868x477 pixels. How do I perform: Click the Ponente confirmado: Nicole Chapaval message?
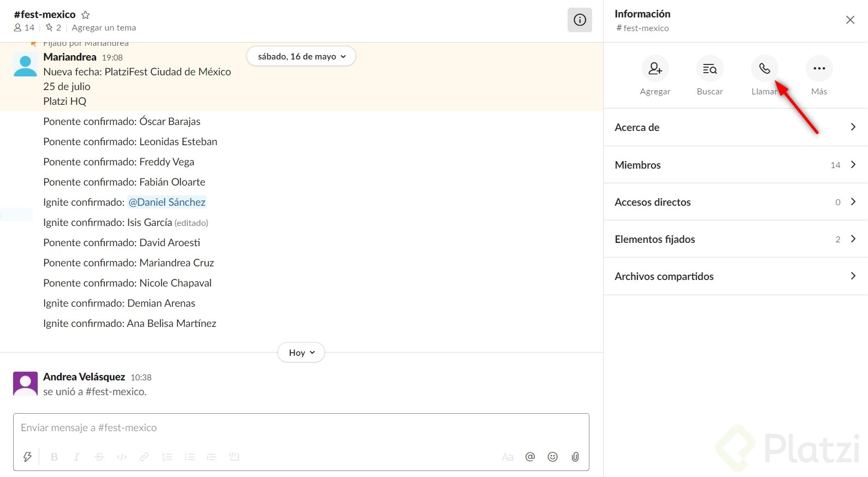point(127,283)
